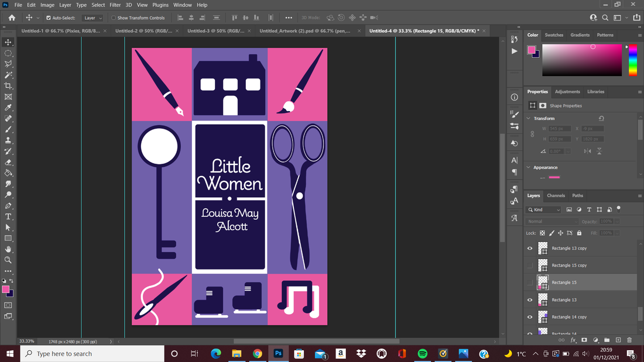
Task: Select the Zoom tool
Action: click(8, 260)
